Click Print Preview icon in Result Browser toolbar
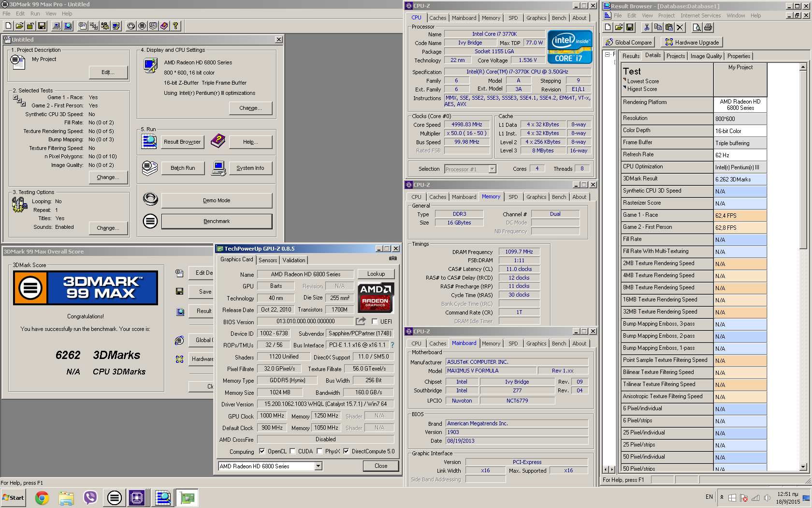 click(x=696, y=28)
